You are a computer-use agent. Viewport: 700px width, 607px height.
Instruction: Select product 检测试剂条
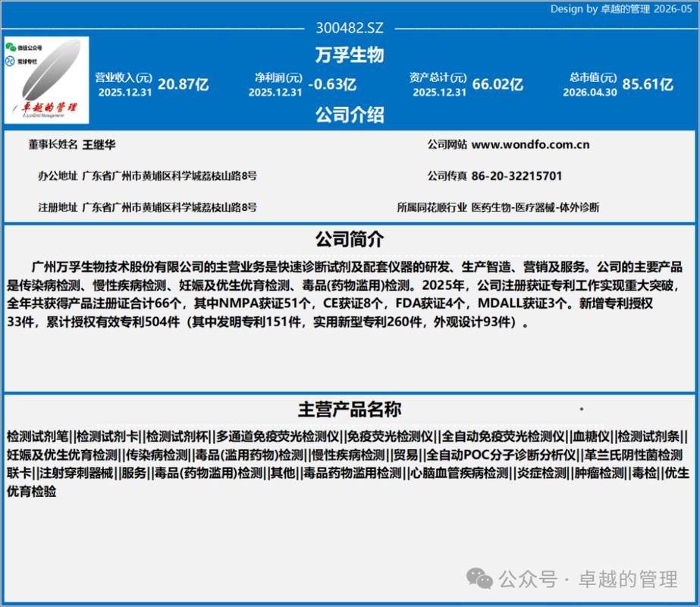tap(649, 436)
